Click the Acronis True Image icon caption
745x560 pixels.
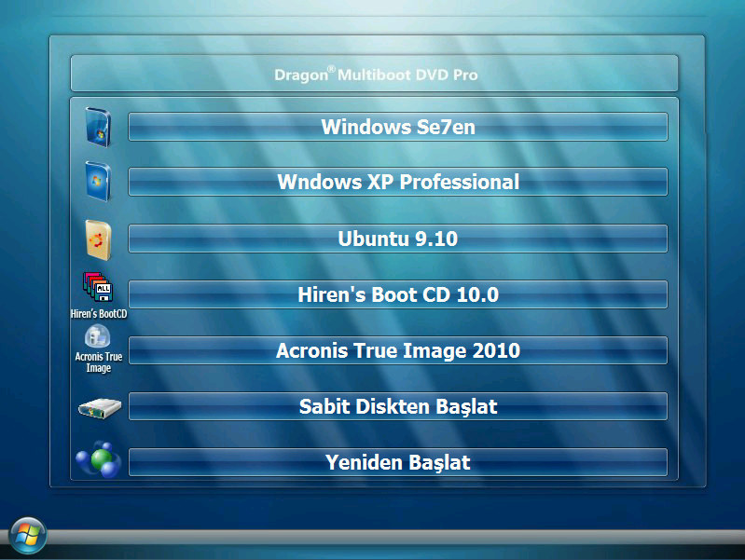(98, 362)
